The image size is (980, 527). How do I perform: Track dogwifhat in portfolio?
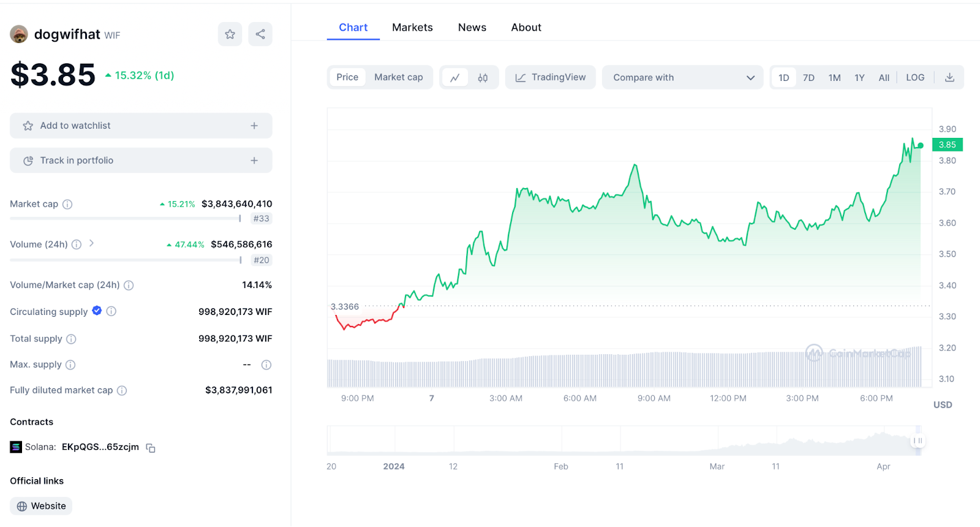tap(141, 161)
